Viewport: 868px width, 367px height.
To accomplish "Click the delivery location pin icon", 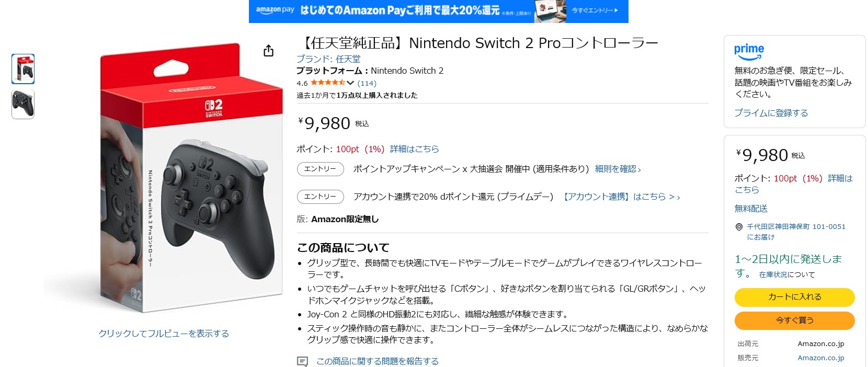I will [x=739, y=227].
